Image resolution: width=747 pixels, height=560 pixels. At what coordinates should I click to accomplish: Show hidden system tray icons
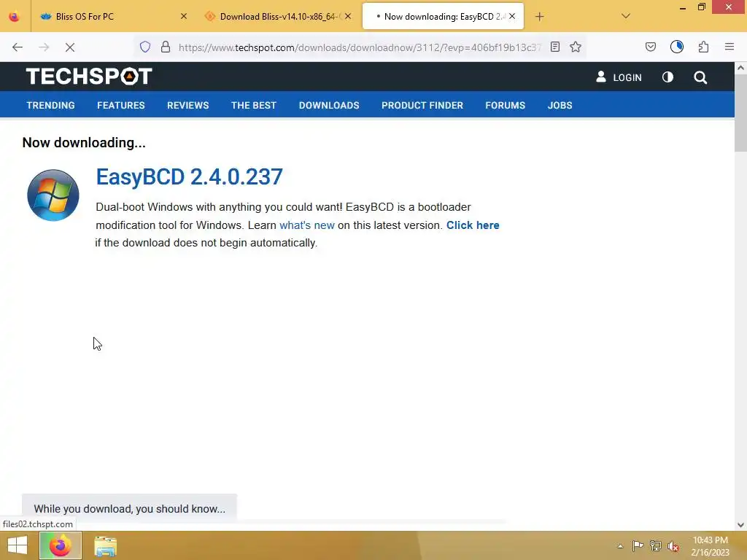click(x=620, y=545)
